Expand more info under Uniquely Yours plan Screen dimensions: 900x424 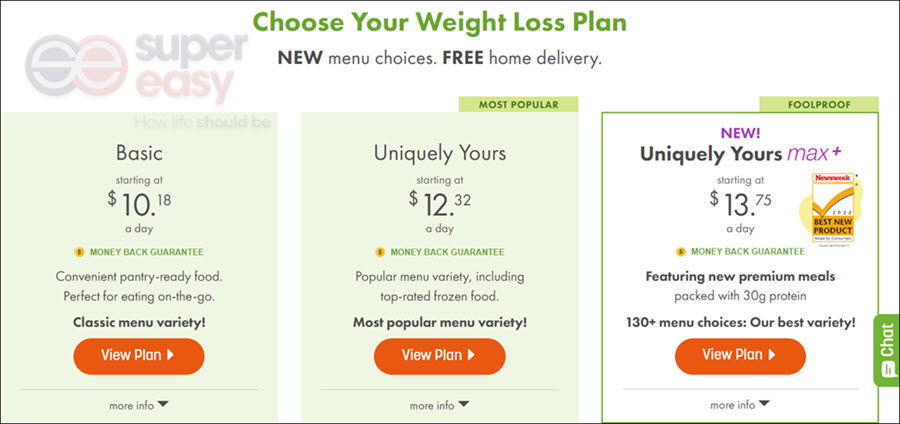[x=439, y=405]
